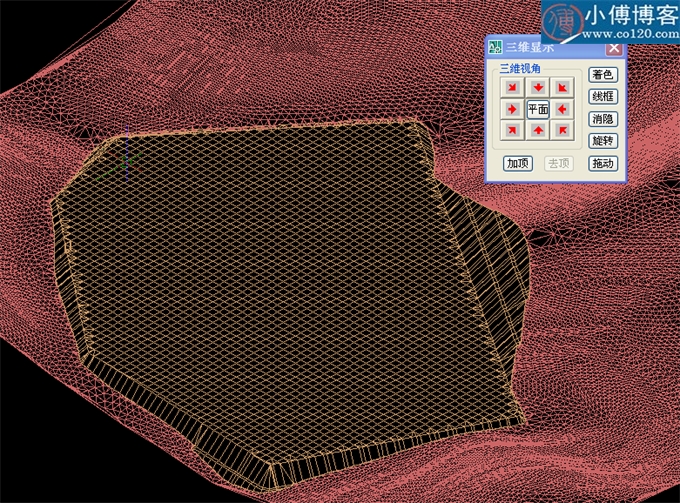Select the down-right arrow view (top-left of grid)

[x=512, y=88]
